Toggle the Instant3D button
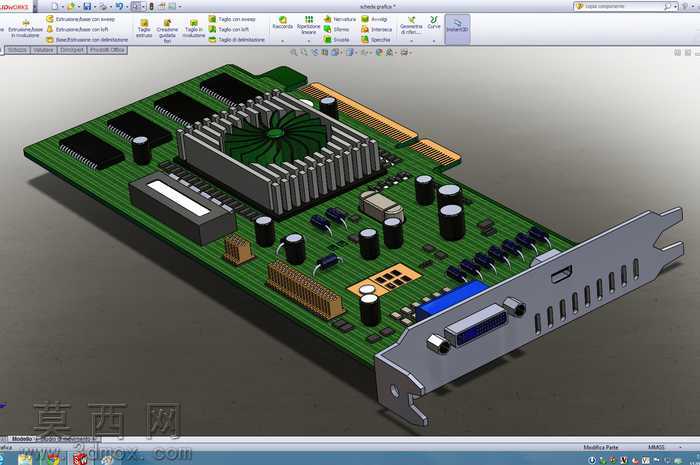Viewport: 700px width, 465px height. point(457,29)
